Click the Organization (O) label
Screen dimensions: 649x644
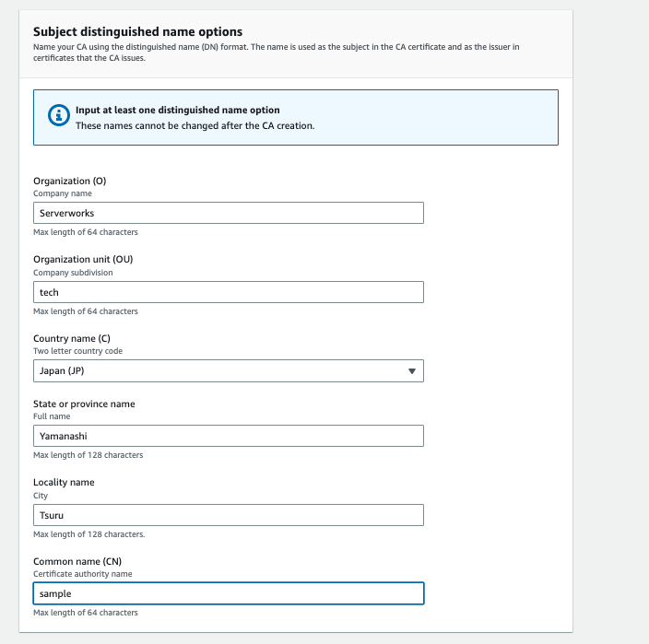[69, 181]
